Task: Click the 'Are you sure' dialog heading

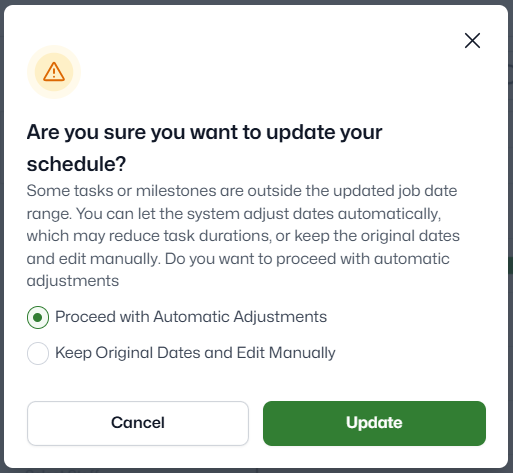Action: pyautogui.click(x=204, y=148)
